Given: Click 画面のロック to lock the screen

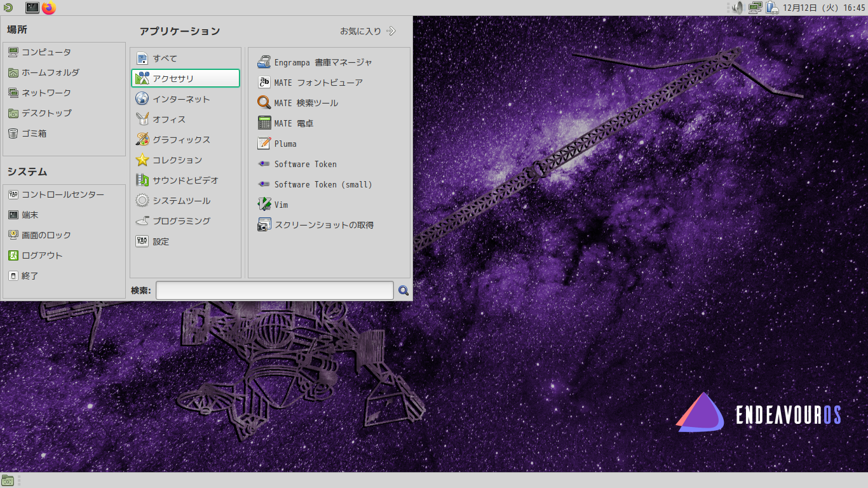Looking at the screenshot, I should coord(64,235).
